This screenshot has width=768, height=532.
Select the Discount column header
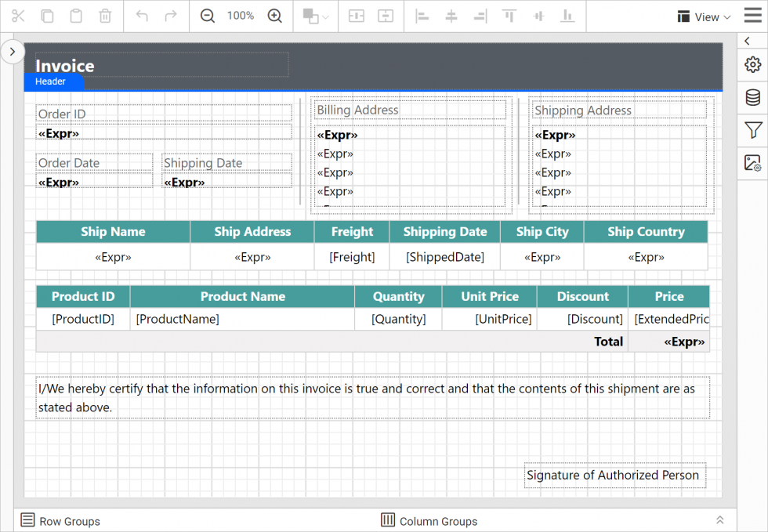(x=582, y=296)
